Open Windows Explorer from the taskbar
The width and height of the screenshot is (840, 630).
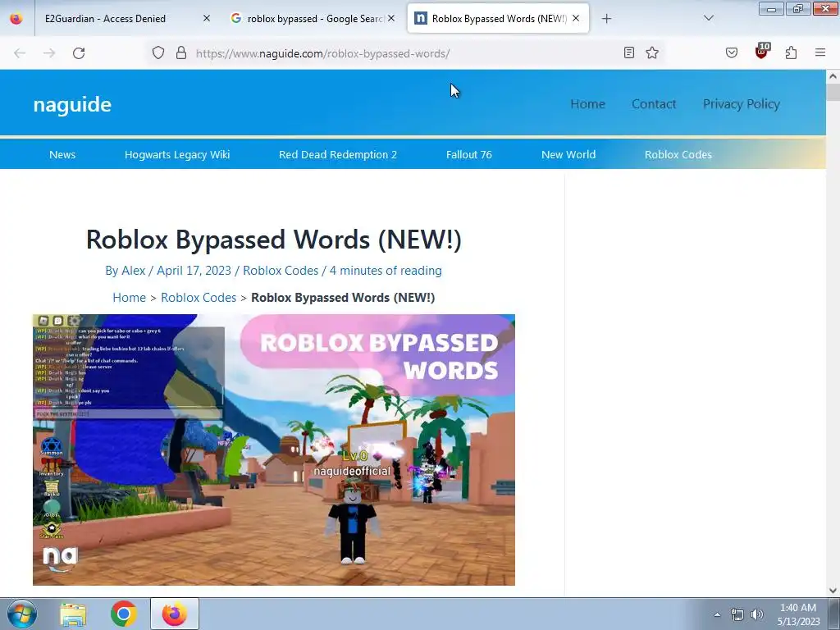click(x=73, y=614)
